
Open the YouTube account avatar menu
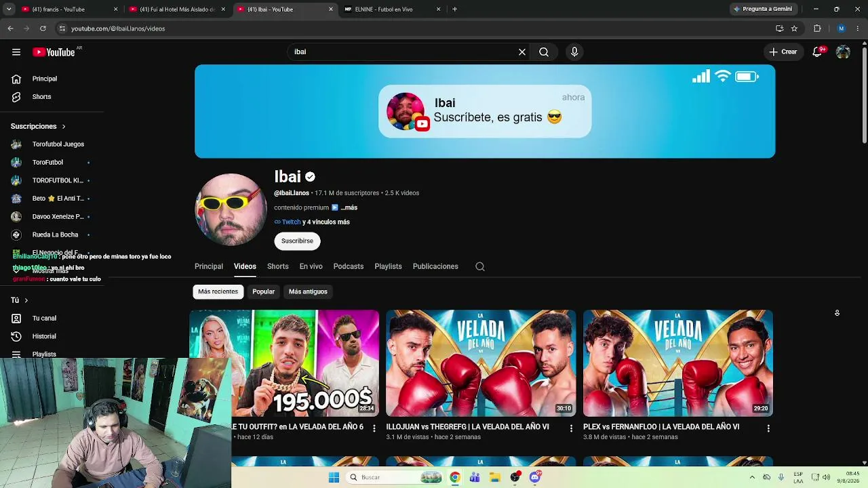(x=843, y=52)
